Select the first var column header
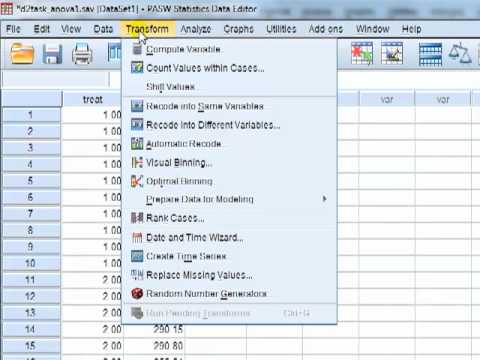The width and height of the screenshot is (480, 360). [387, 99]
